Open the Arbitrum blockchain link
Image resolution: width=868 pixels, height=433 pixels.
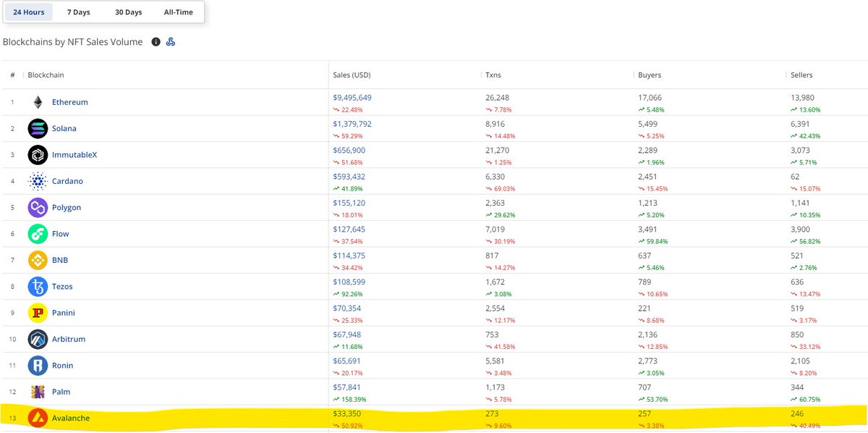click(69, 339)
